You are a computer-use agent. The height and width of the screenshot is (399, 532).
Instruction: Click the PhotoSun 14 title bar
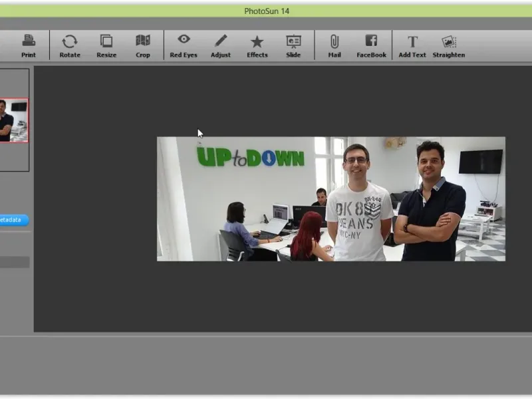click(x=266, y=11)
